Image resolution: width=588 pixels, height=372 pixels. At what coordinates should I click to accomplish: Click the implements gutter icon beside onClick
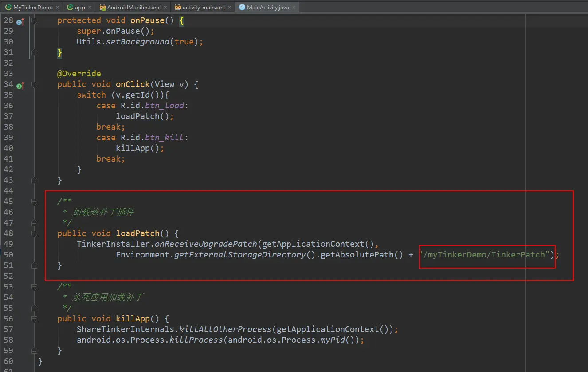click(x=20, y=85)
